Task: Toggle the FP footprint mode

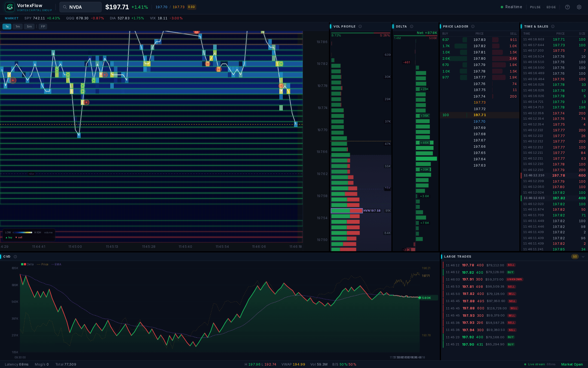Action: point(43,26)
